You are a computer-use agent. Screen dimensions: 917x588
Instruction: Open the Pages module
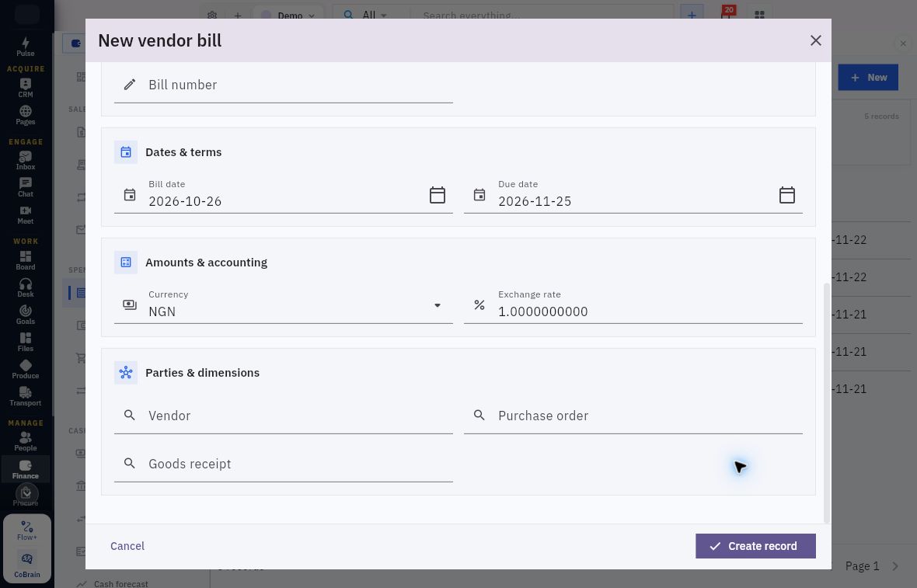point(25,115)
